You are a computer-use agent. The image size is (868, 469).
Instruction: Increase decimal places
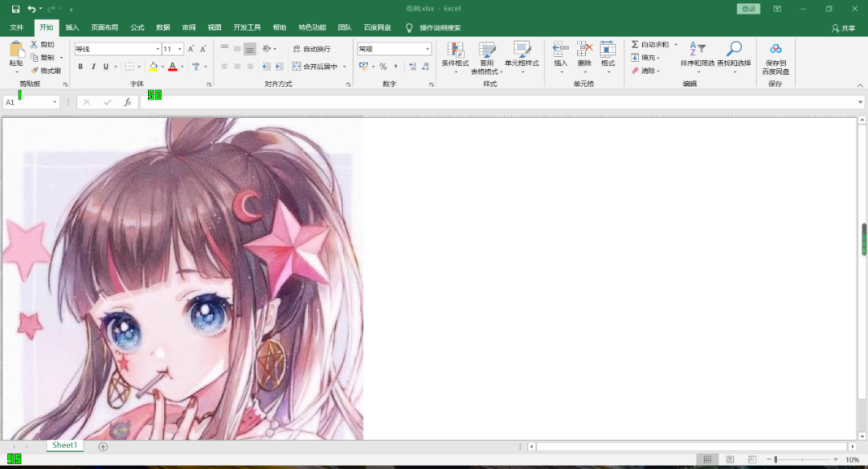pos(412,67)
